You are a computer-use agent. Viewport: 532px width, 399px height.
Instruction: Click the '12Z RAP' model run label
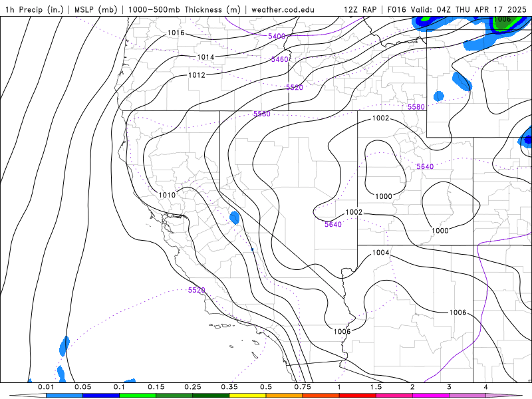click(360, 9)
